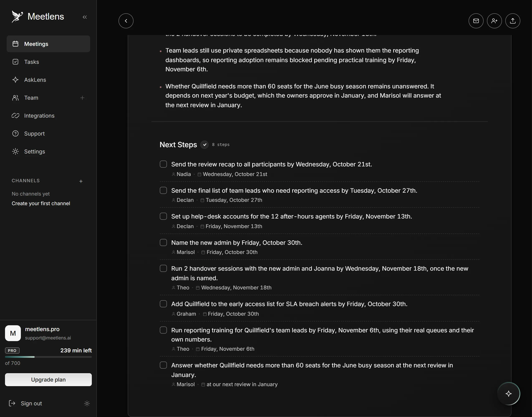The height and width of the screenshot is (417, 532).
Task: Check off 'Send the review recap' step
Action: click(163, 164)
